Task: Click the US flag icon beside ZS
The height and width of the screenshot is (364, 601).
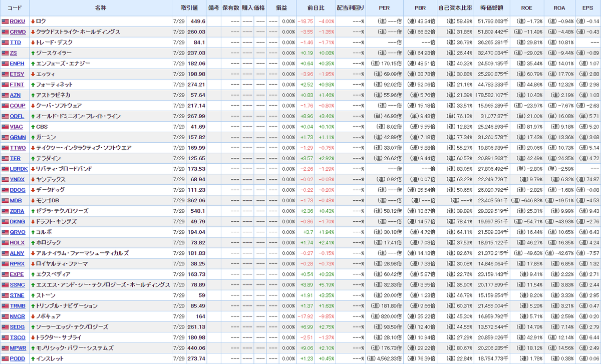Action: pos(5,53)
